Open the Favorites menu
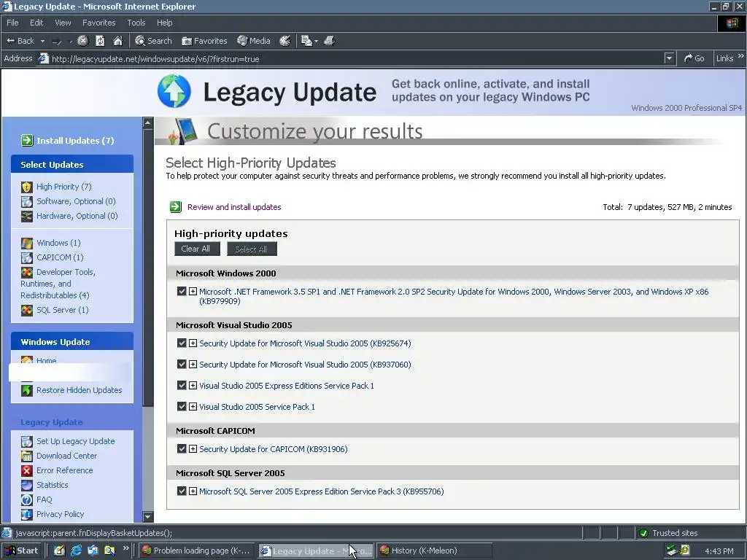The height and width of the screenshot is (560, 747). [x=98, y=23]
